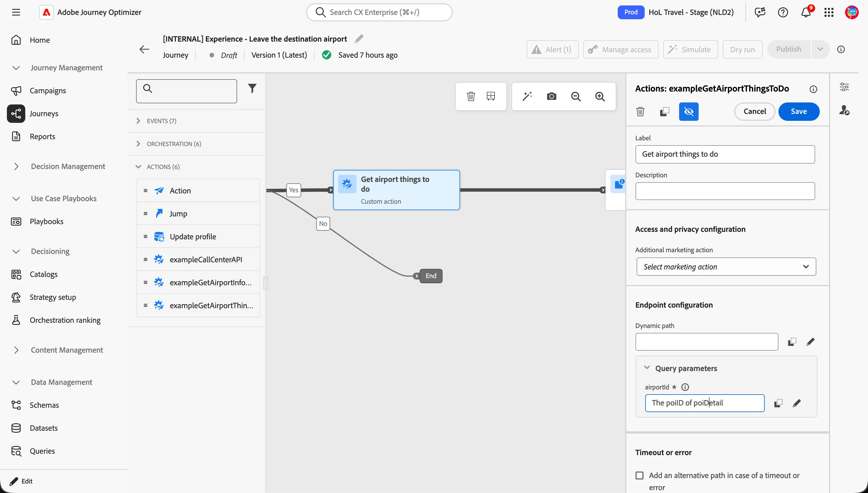This screenshot has width=868, height=493.
Task: Enable alternative path on timeout or error
Action: click(640, 476)
